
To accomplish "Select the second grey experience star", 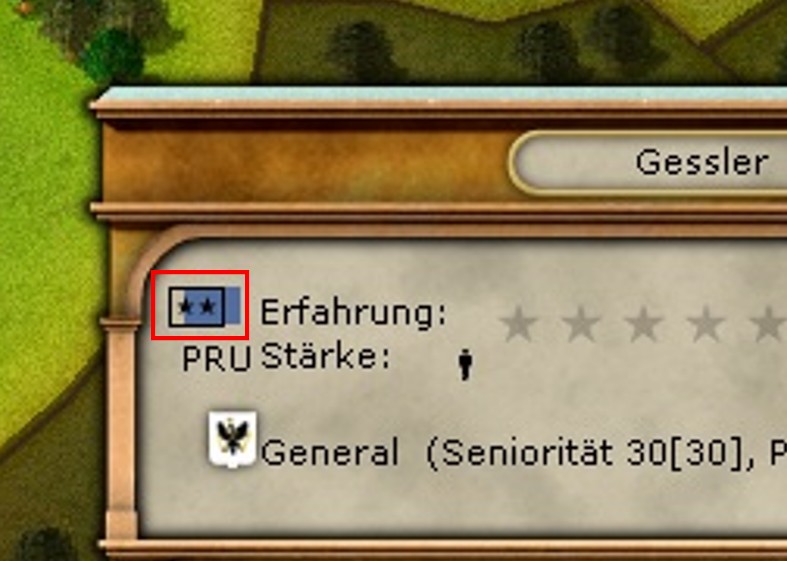I will click(581, 324).
